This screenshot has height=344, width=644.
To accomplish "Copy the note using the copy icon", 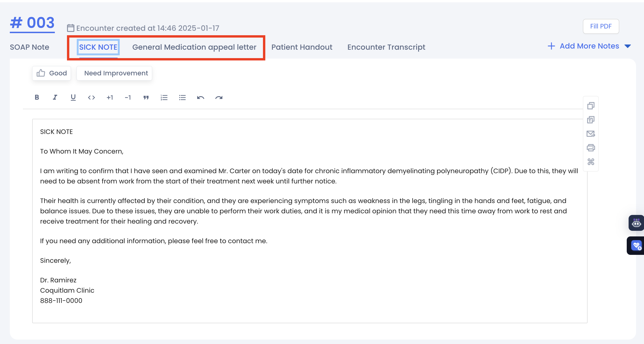I will click(591, 106).
